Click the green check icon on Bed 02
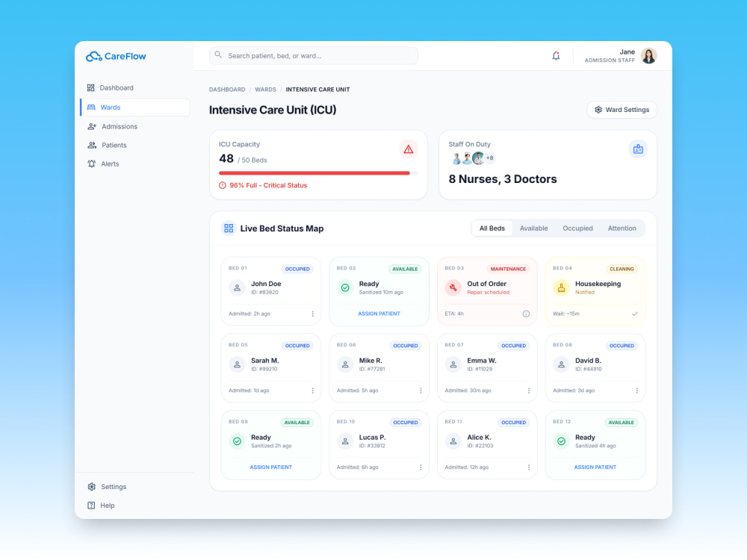The height and width of the screenshot is (560, 747). point(345,287)
